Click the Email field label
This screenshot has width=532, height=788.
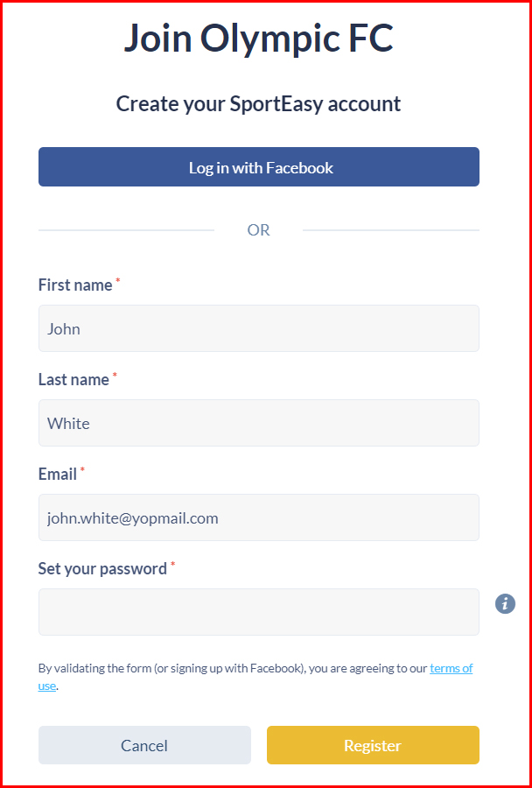click(58, 475)
